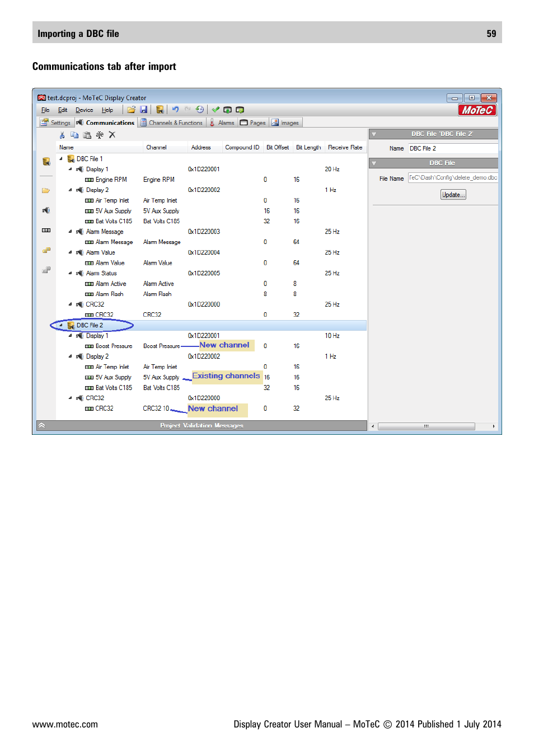Click the right panel horizontal scrollbar
This screenshot has width=534, height=756.
[427, 426]
